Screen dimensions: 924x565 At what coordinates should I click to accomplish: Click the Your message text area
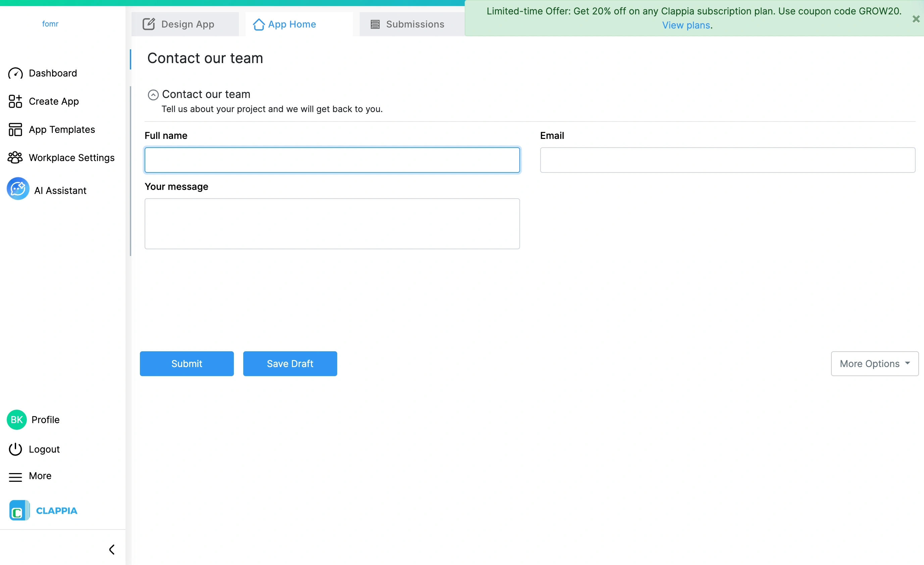pos(332,224)
